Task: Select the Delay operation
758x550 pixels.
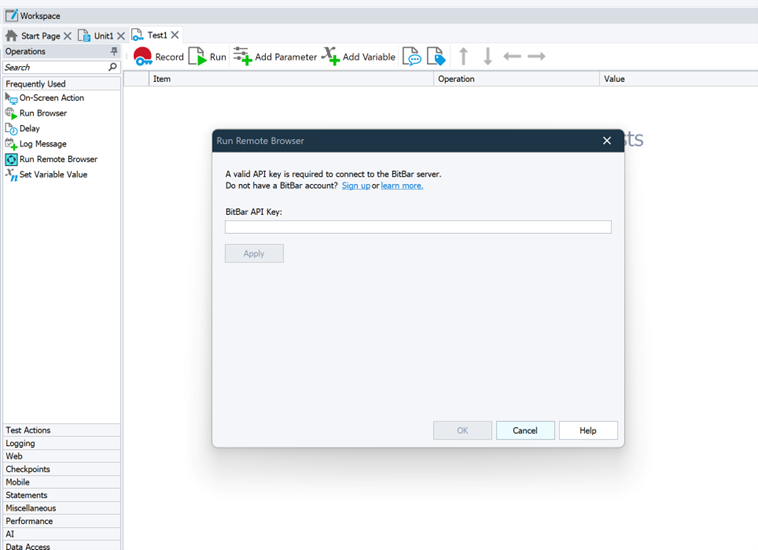Action: [x=23, y=129]
